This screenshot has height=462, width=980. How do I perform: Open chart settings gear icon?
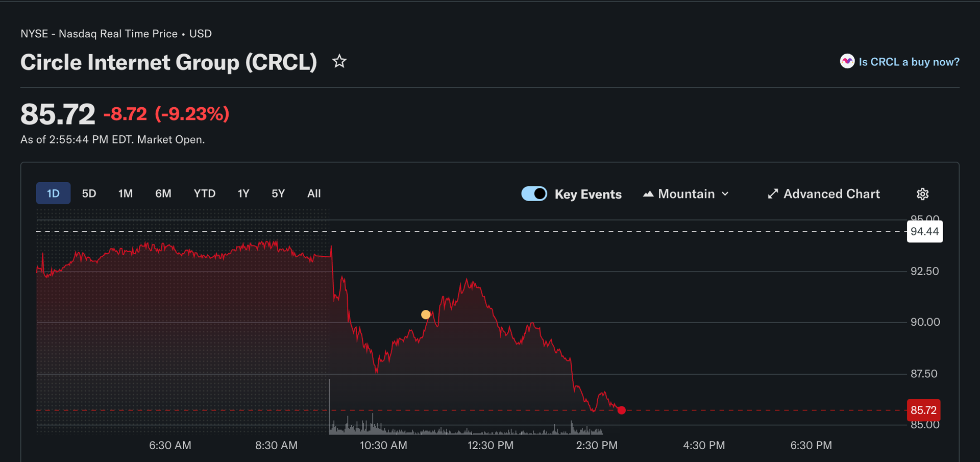[x=922, y=194]
